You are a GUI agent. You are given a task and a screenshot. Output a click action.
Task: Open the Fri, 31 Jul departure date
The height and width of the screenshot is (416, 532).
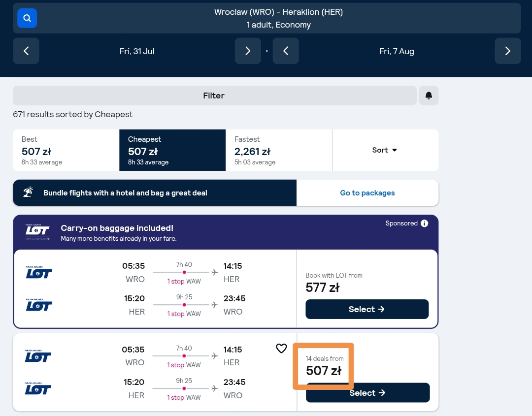[x=137, y=51]
